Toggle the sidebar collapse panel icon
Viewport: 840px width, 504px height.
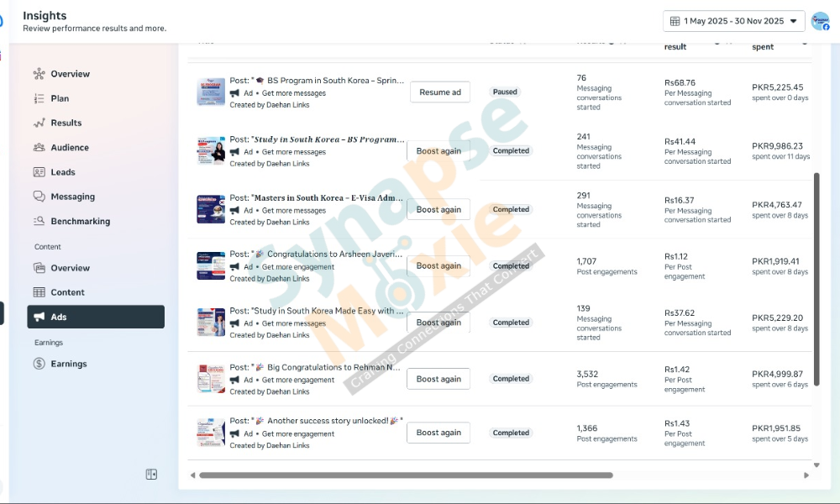point(151,475)
